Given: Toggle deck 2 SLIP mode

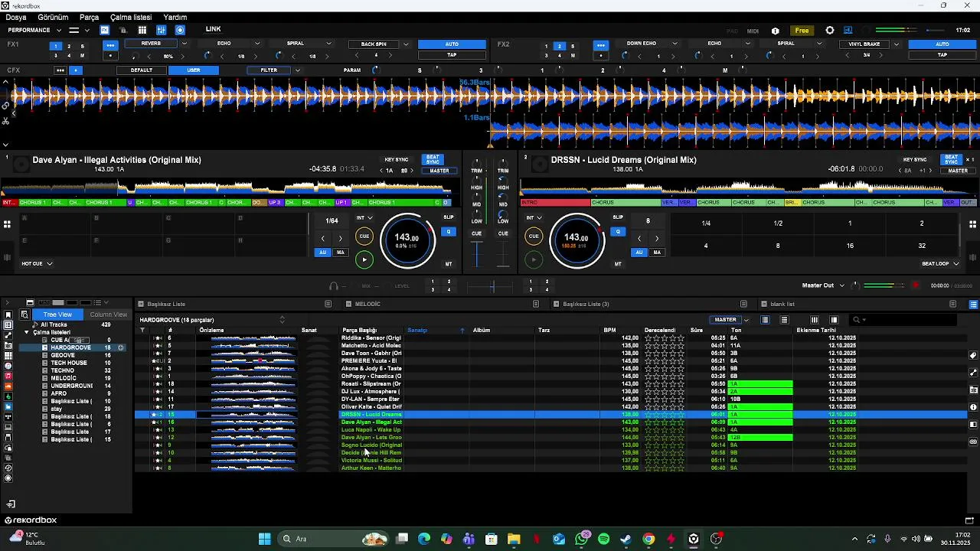Looking at the screenshot, I should click(x=618, y=217).
